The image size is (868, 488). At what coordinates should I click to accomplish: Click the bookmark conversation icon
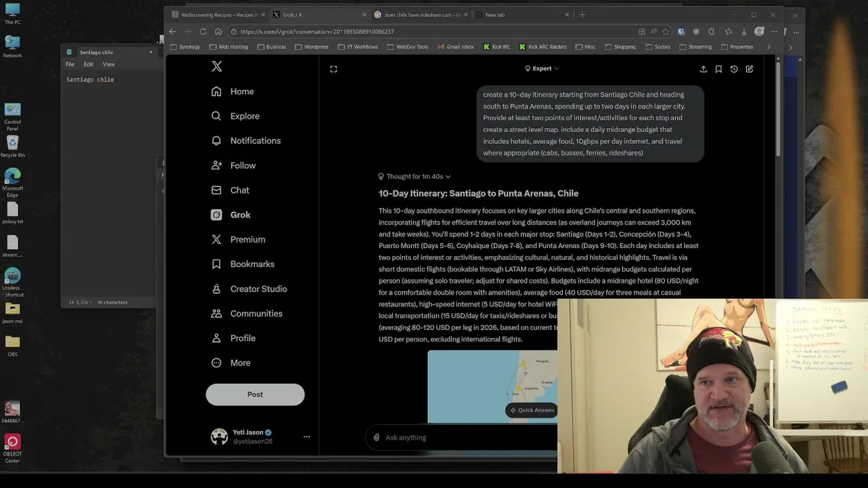tap(718, 69)
